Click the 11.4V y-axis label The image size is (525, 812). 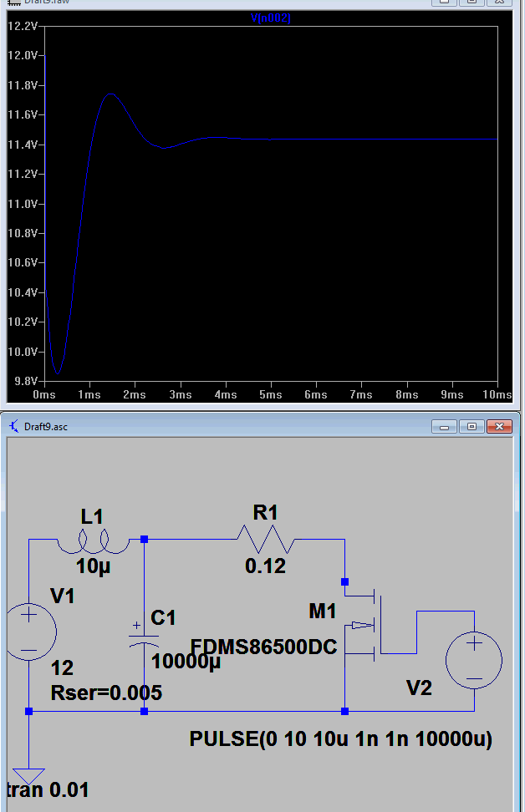(23, 145)
